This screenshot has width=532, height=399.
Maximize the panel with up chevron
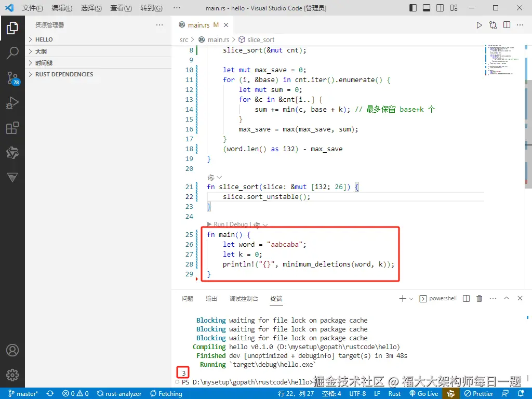click(x=507, y=298)
